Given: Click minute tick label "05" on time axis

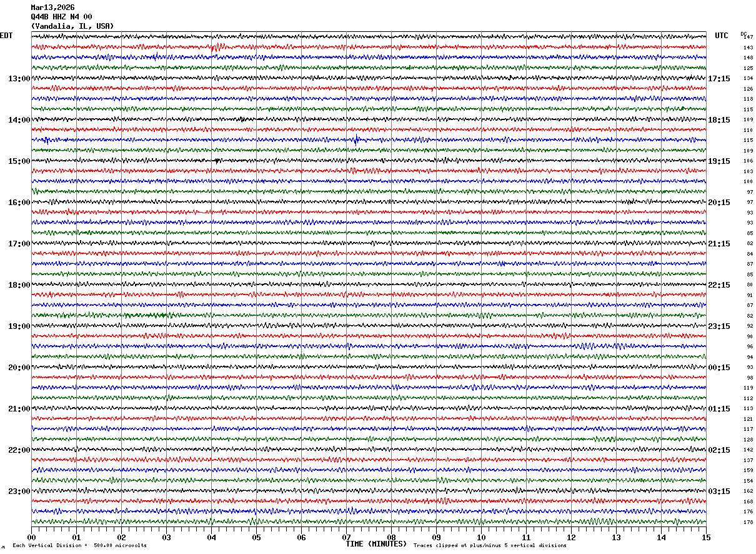Looking at the screenshot, I should click(x=256, y=537).
